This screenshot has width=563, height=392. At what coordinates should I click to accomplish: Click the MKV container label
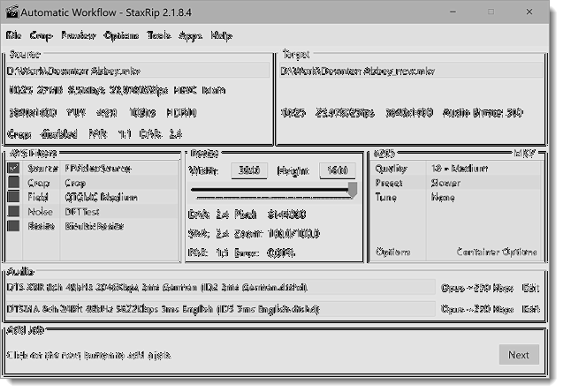(x=525, y=154)
